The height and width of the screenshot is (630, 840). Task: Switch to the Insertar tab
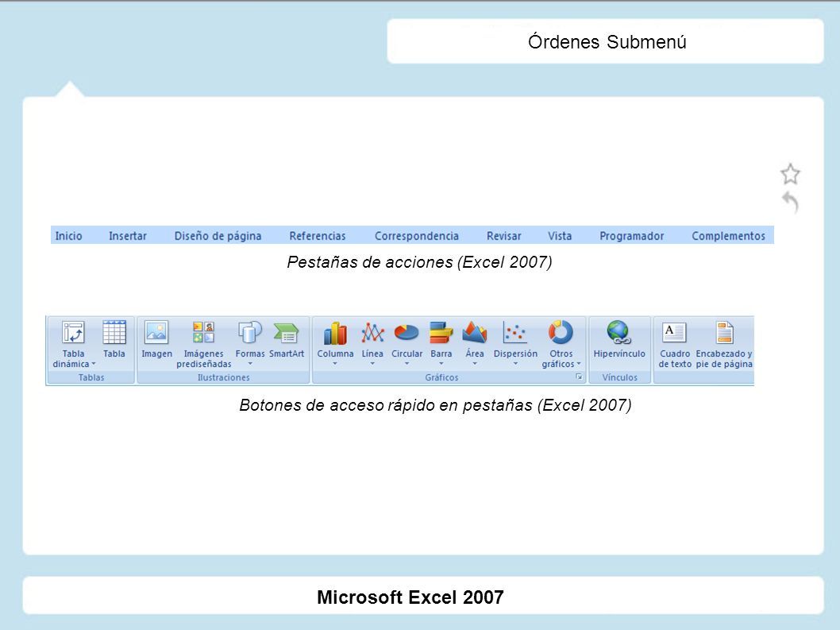[x=128, y=236]
